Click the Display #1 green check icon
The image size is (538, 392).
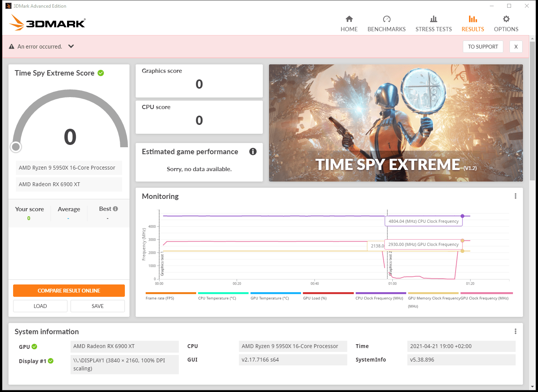[x=50, y=361]
